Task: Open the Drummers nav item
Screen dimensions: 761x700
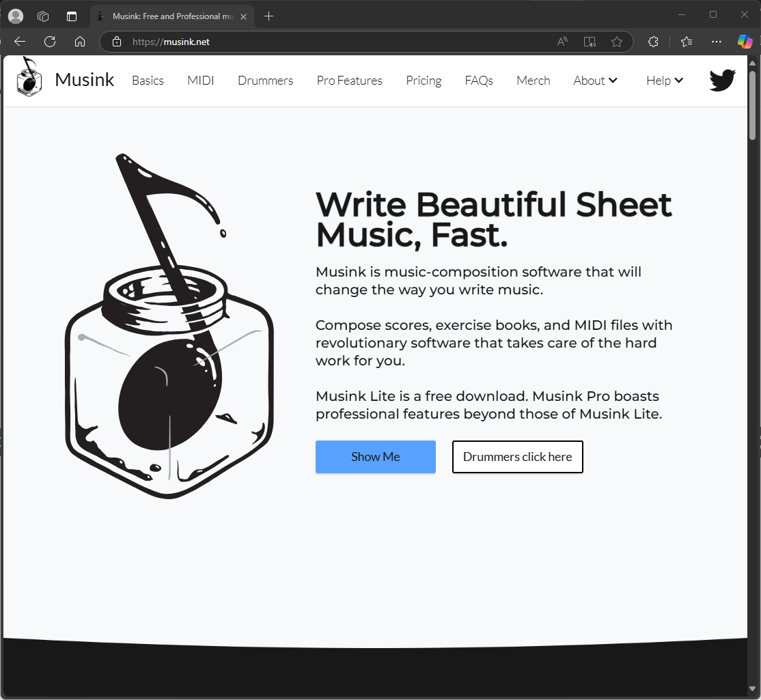Action: click(x=265, y=81)
